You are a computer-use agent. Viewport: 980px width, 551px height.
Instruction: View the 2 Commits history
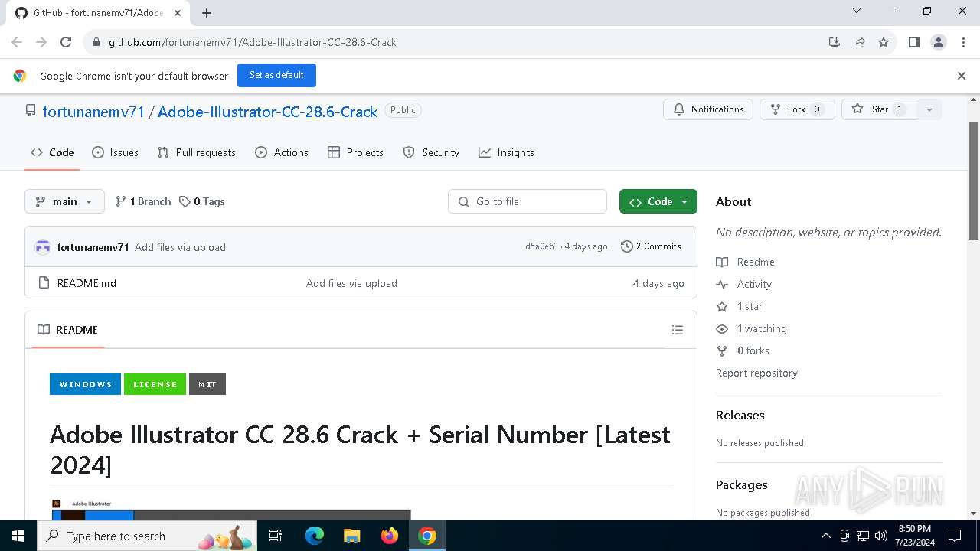tap(651, 246)
